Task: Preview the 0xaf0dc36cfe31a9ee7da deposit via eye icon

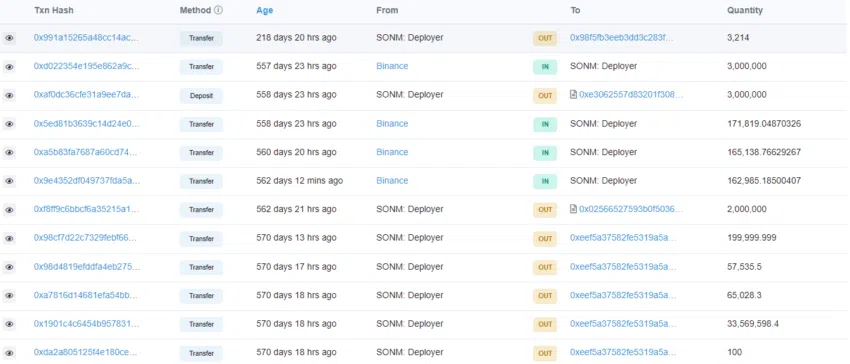Action: (x=9, y=95)
